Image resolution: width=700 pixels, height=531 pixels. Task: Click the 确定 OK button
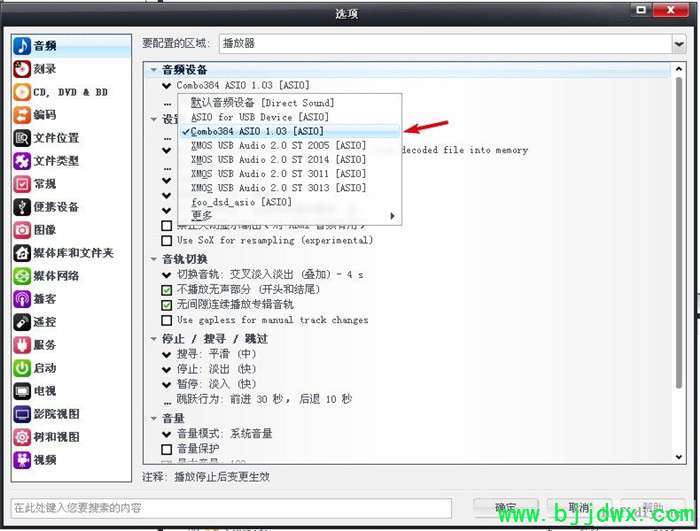click(506, 508)
